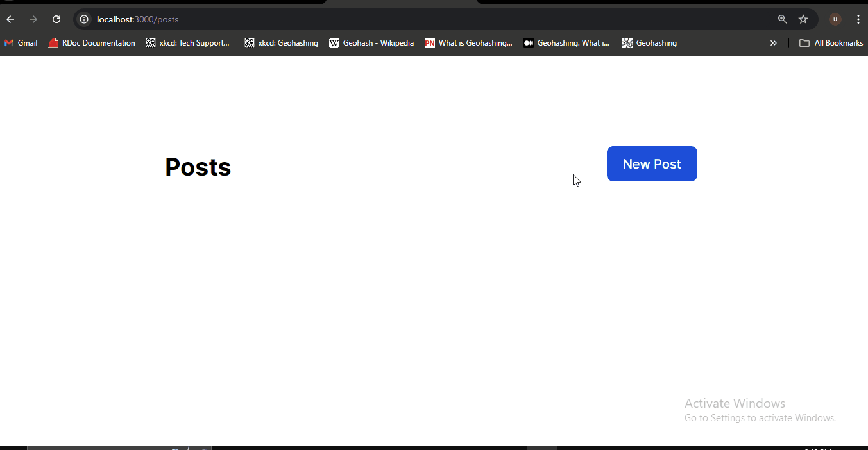View site information icon in address bar
The width and height of the screenshot is (868, 450).
click(84, 19)
